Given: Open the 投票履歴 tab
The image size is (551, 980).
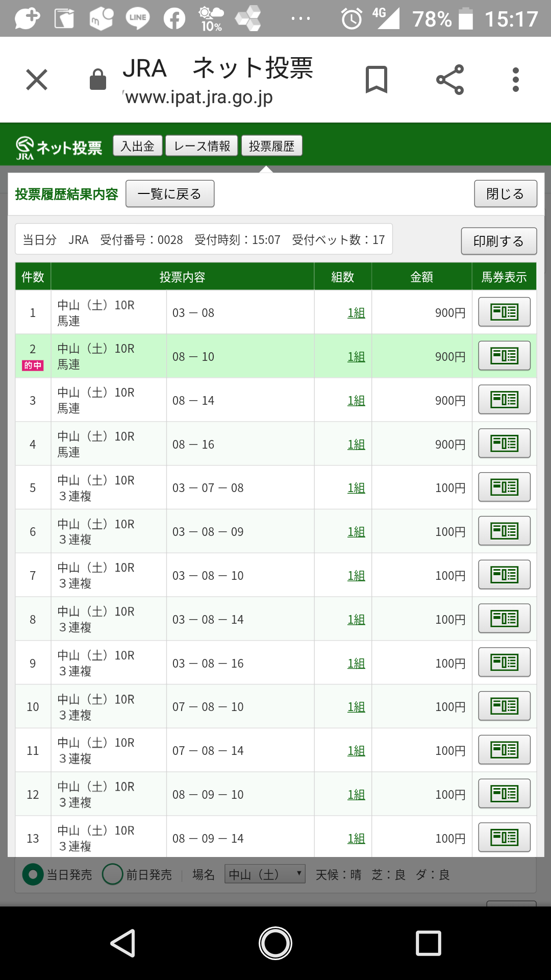Looking at the screenshot, I should [271, 146].
